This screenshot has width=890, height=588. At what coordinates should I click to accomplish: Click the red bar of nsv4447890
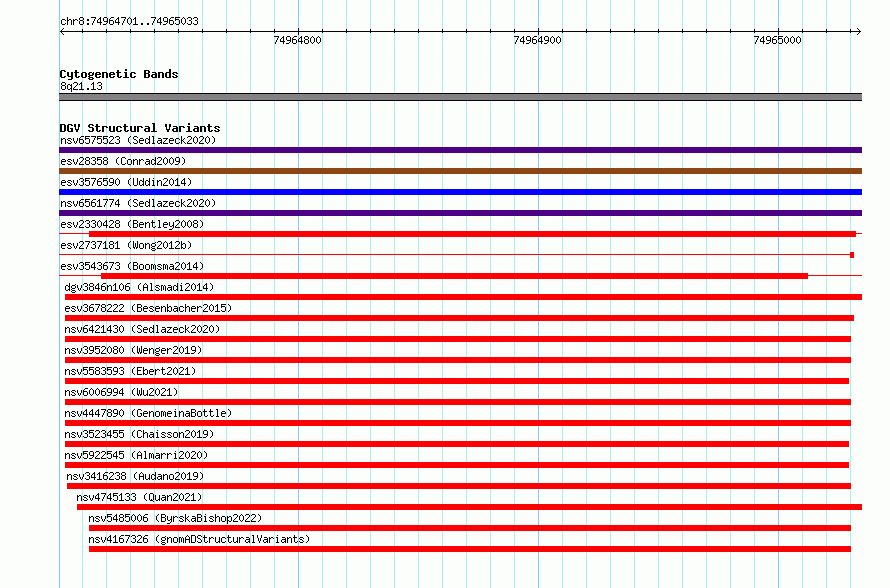(457, 423)
